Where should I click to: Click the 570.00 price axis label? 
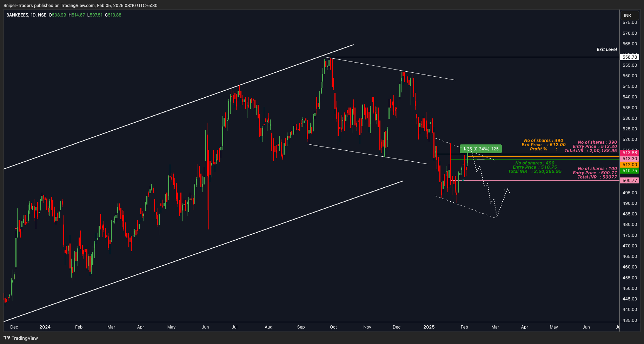click(630, 33)
